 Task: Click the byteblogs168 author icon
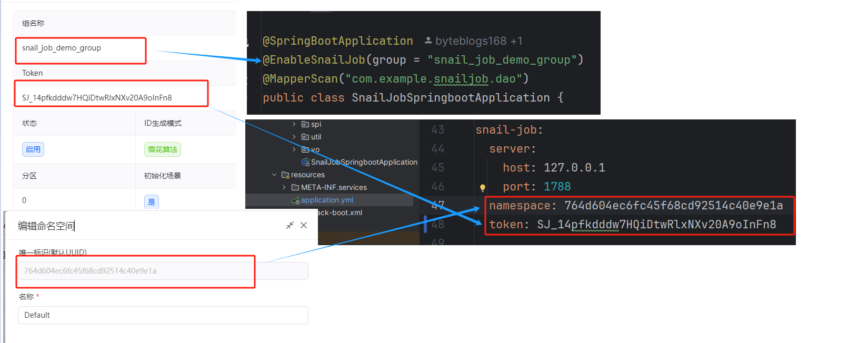click(428, 41)
